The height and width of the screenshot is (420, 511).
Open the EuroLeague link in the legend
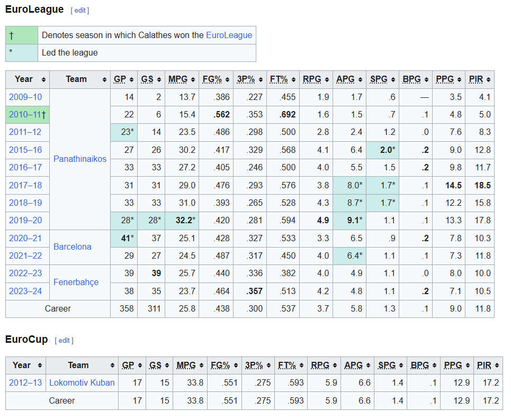pos(229,35)
